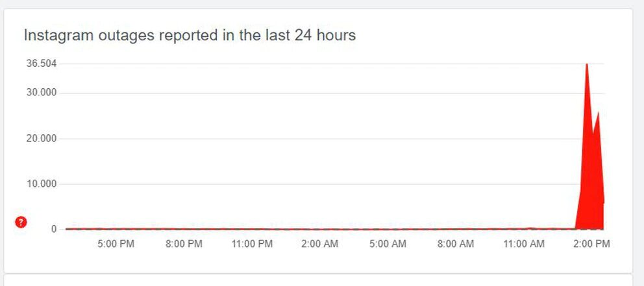Screen dimensions: 644x286
Task: Select the 11:00 PM time label
Action: 252,244
